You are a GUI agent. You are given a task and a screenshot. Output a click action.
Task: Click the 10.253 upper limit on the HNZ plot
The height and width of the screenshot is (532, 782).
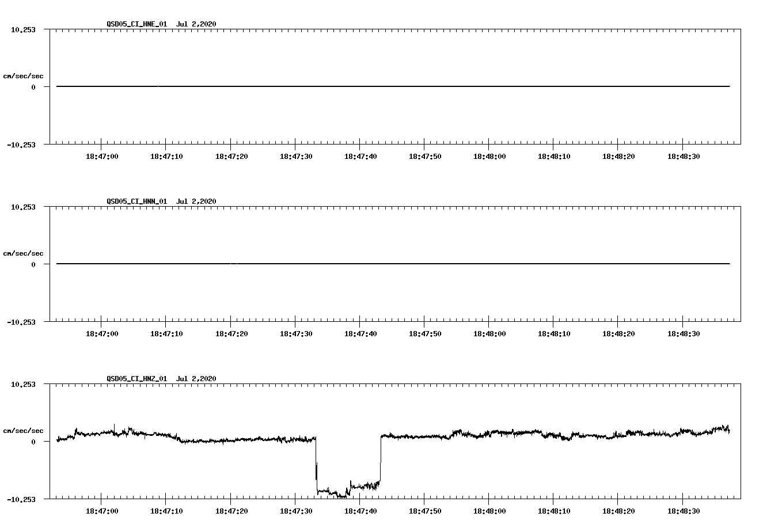[23, 384]
